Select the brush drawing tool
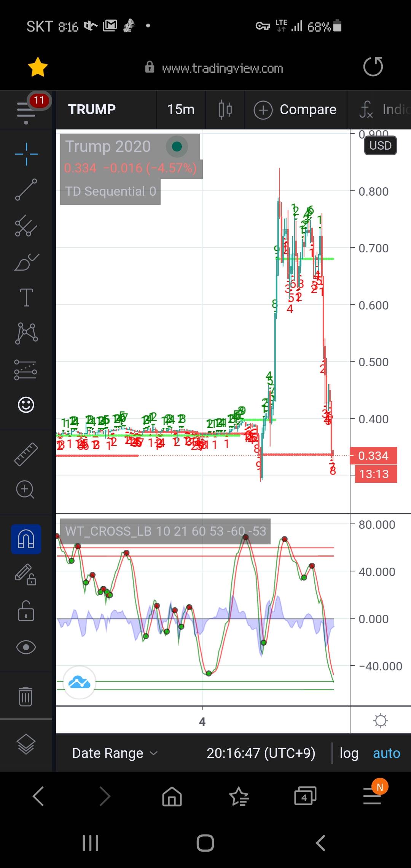Image resolution: width=411 pixels, height=868 pixels. pos(26,262)
